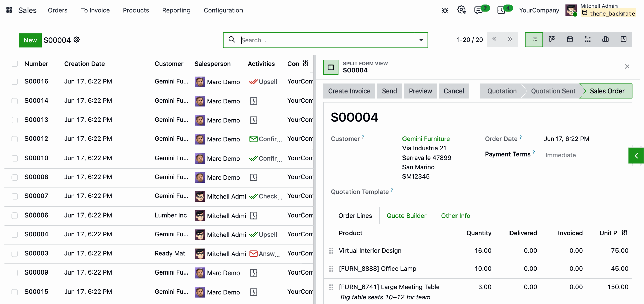Switch to graph view
The image size is (644, 304).
[x=605, y=40]
